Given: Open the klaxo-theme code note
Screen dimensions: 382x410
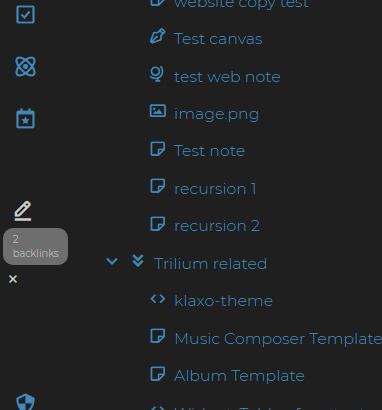Looking at the screenshot, I should (224, 301).
